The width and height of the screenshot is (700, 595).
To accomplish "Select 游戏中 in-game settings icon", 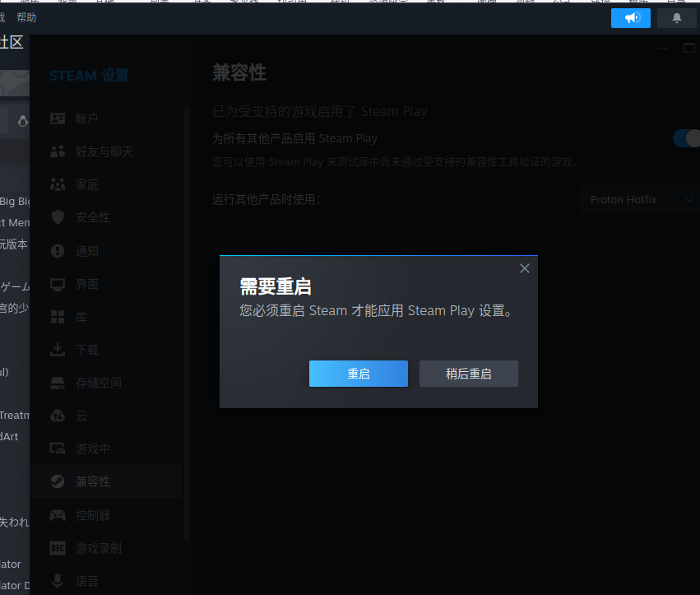I will pos(58,449).
